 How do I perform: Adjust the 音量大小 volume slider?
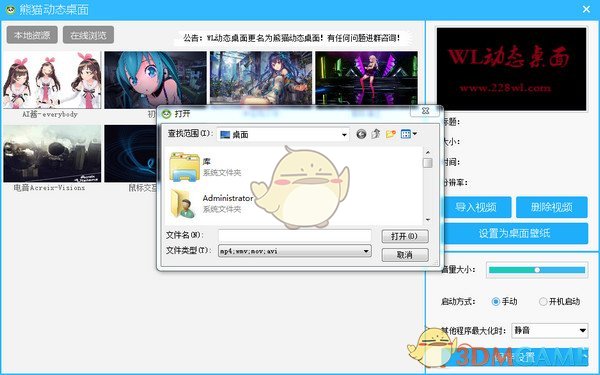pyautogui.click(x=537, y=270)
